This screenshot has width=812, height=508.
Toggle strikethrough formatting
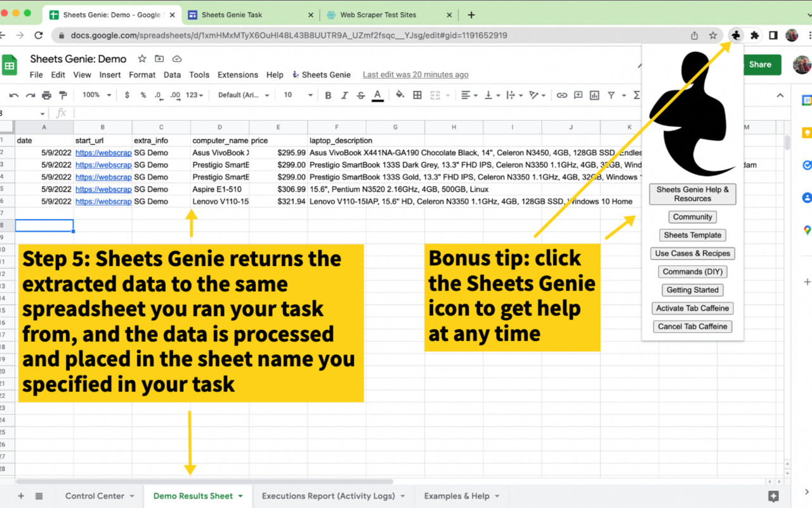361,95
